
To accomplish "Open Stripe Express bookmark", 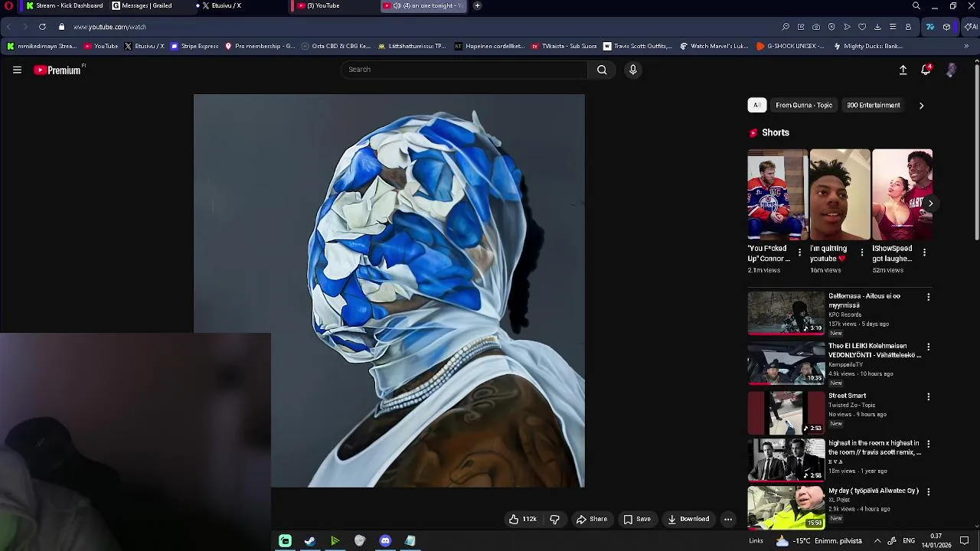I will (194, 46).
